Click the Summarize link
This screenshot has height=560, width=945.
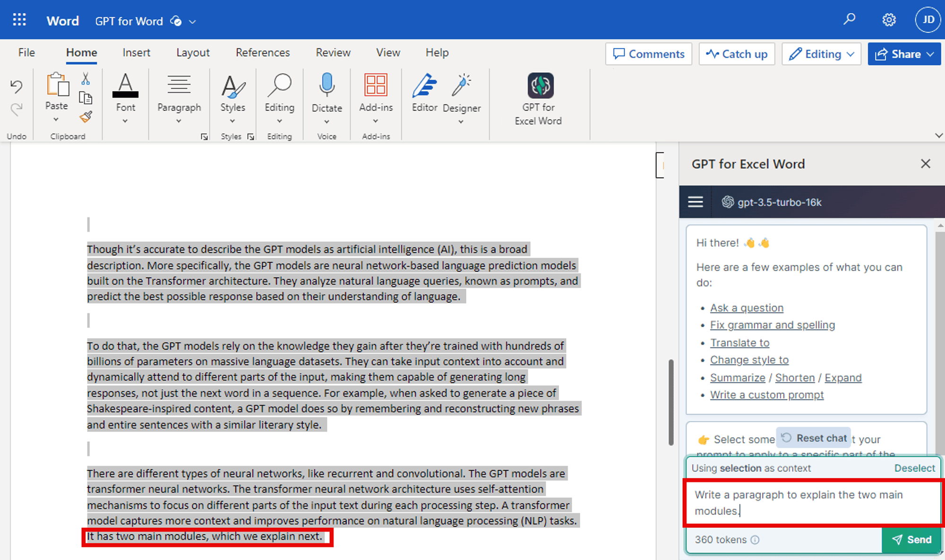coord(738,378)
